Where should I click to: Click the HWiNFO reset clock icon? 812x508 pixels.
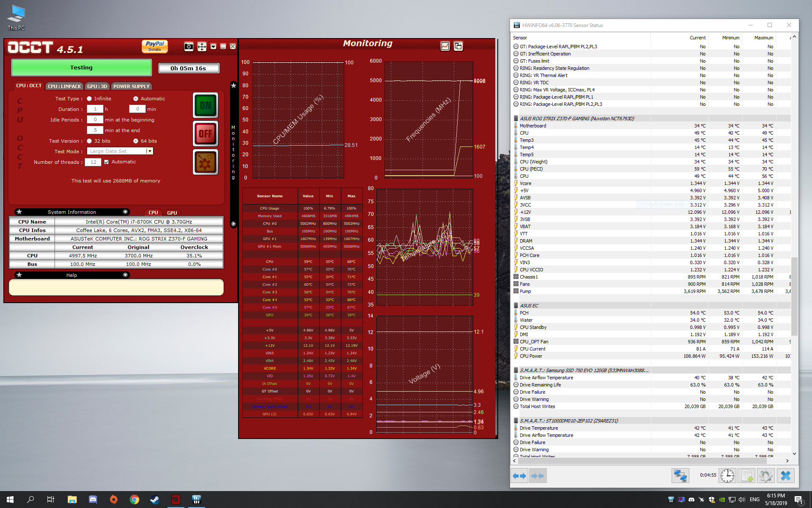727,475
